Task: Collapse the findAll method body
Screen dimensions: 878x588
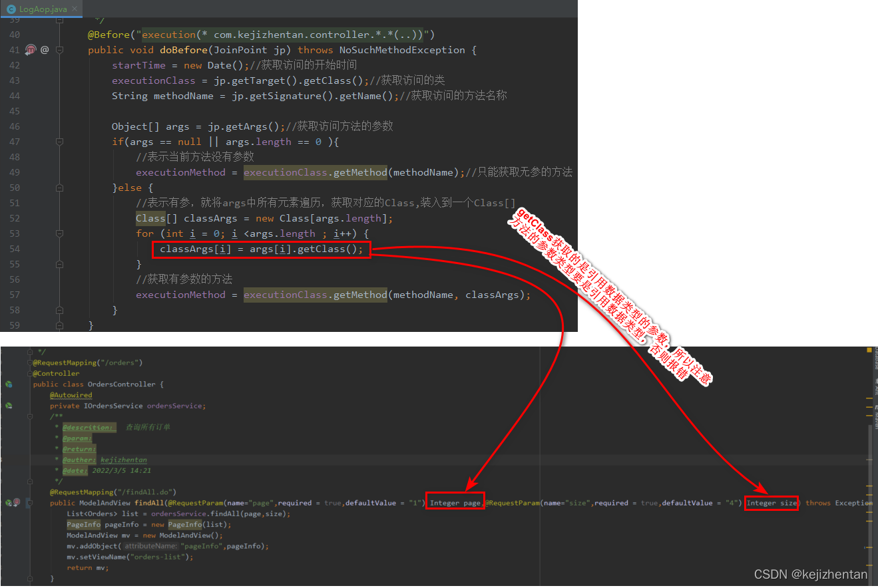Action: point(29,503)
